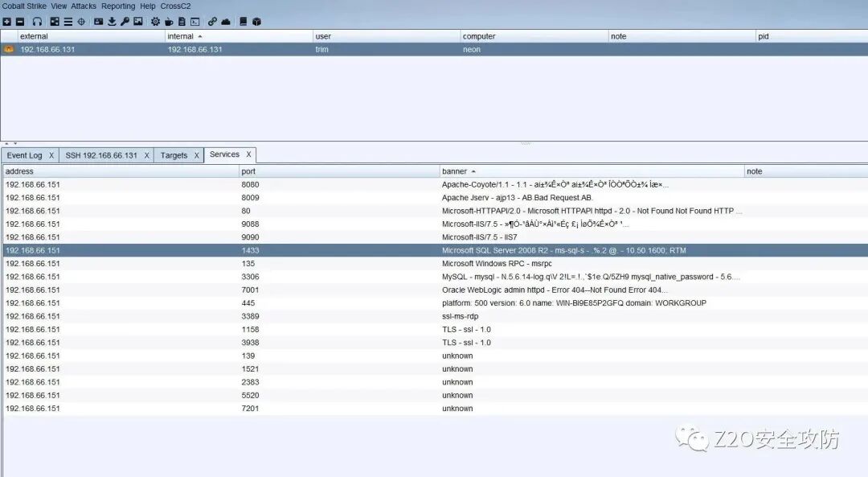
Task: Open the Cobalt Strike menu
Action: point(24,6)
